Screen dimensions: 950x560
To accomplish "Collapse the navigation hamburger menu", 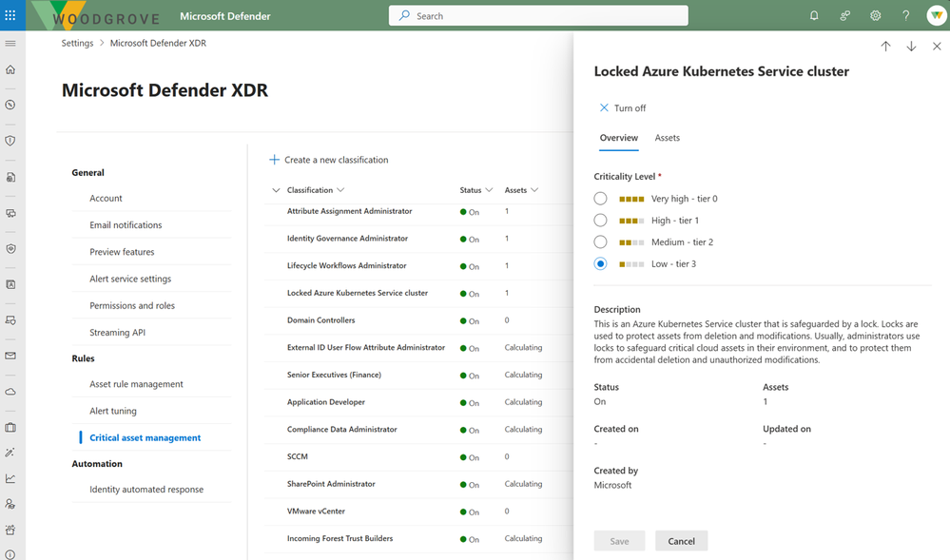I will tap(10, 44).
